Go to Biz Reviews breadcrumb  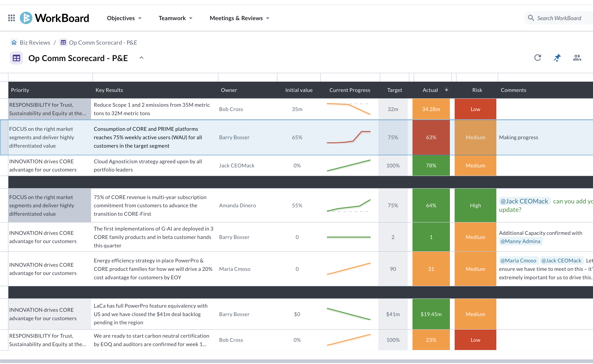(x=35, y=43)
